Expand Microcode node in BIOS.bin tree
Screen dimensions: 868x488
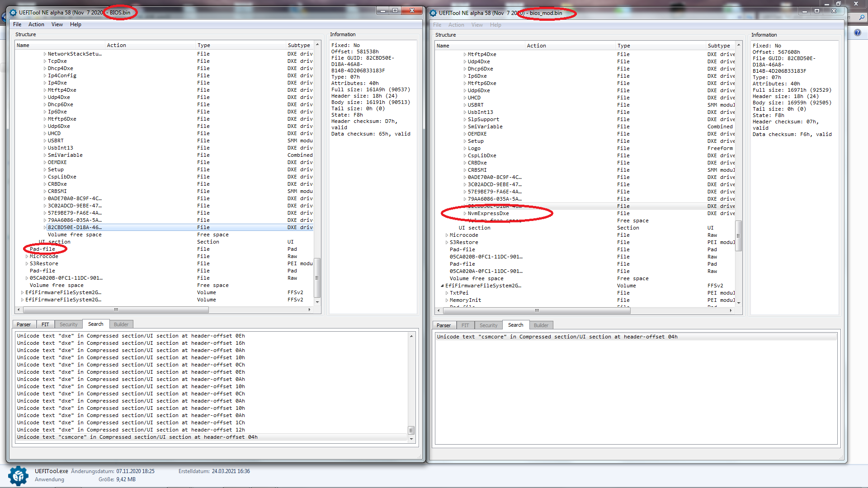pyautogui.click(x=27, y=257)
